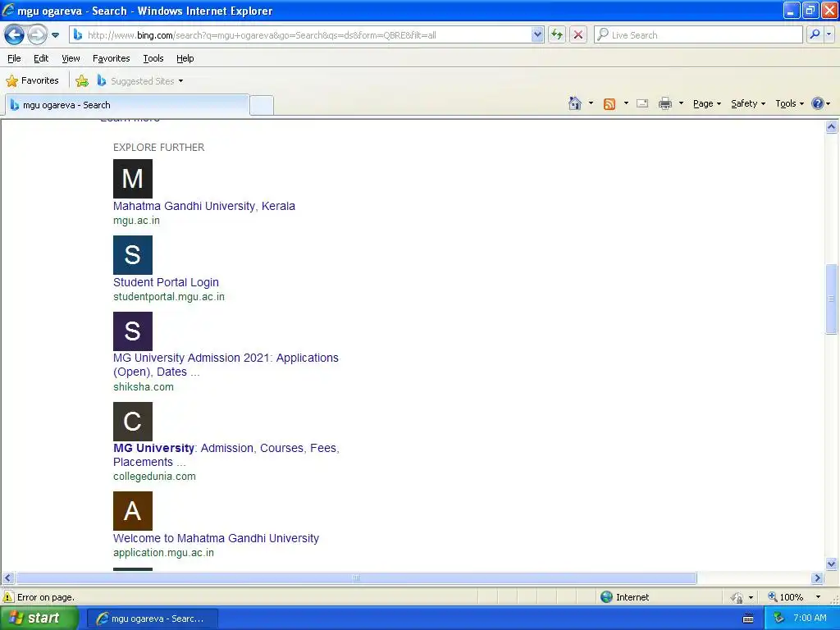840x630 pixels.
Task: Open the Tools command bar menu
Action: click(x=789, y=103)
